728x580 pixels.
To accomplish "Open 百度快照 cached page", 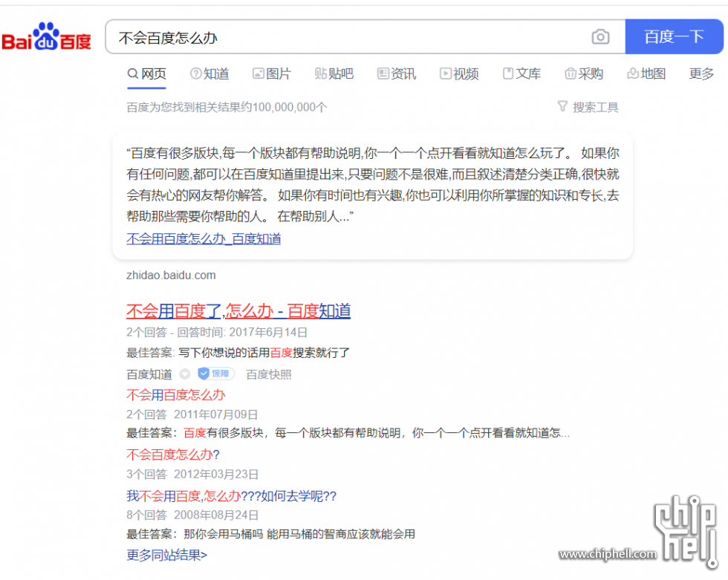I will tap(269, 374).
